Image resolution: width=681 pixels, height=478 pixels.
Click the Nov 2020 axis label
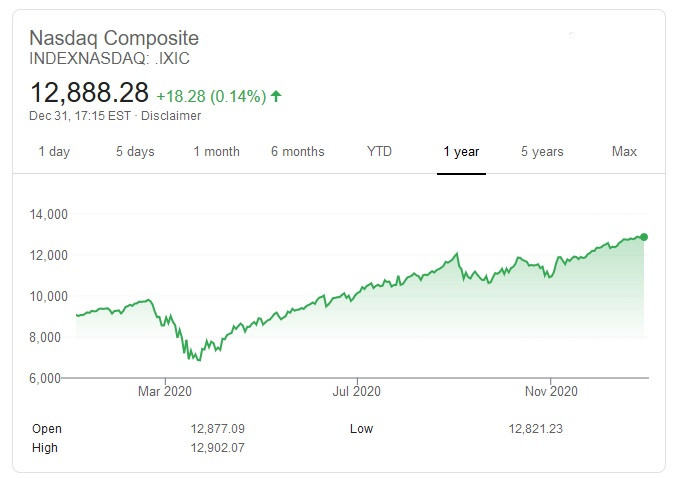pos(551,391)
